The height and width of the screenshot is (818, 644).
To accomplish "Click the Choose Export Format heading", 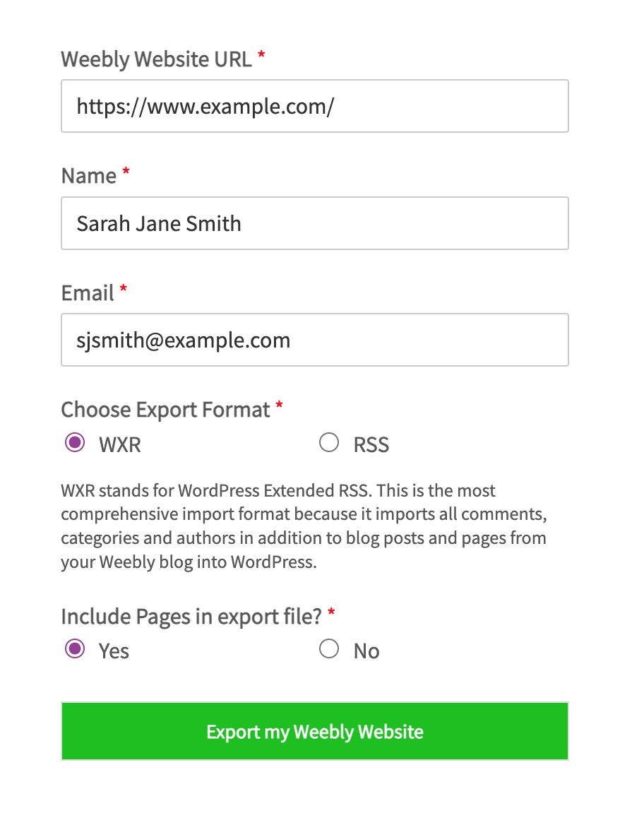I will pyautogui.click(x=166, y=409).
